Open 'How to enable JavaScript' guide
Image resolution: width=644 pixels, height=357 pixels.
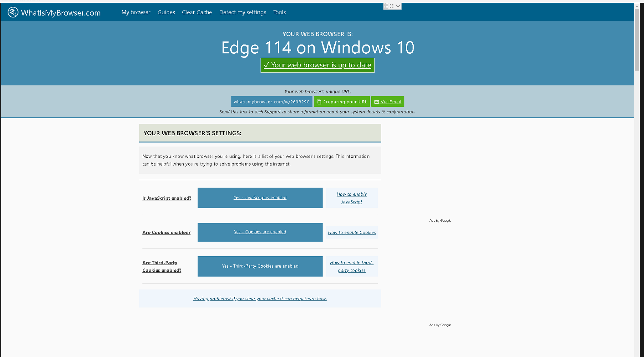352,198
